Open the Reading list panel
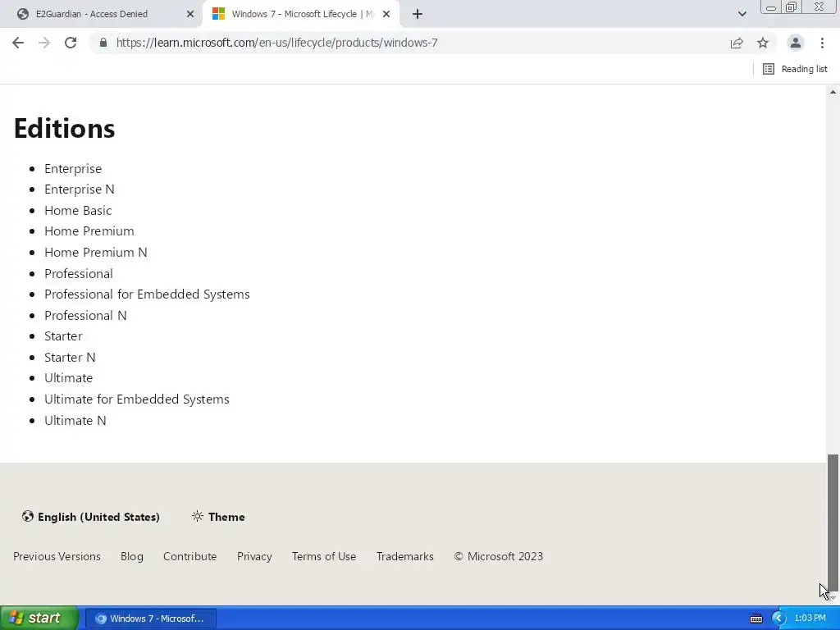The height and width of the screenshot is (630, 840). [795, 69]
